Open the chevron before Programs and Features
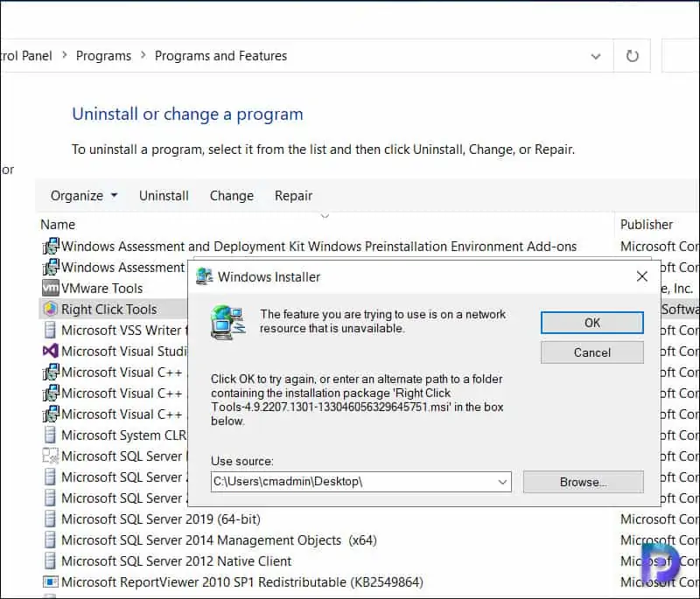The height and width of the screenshot is (599, 700). (x=143, y=55)
